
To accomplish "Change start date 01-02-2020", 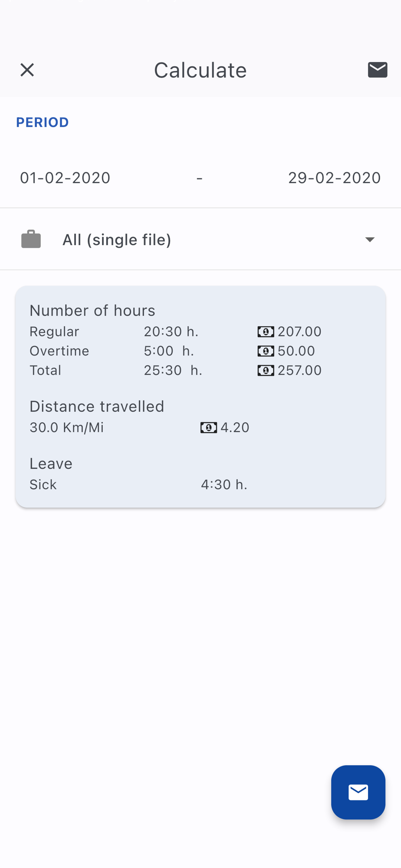I will (x=65, y=178).
